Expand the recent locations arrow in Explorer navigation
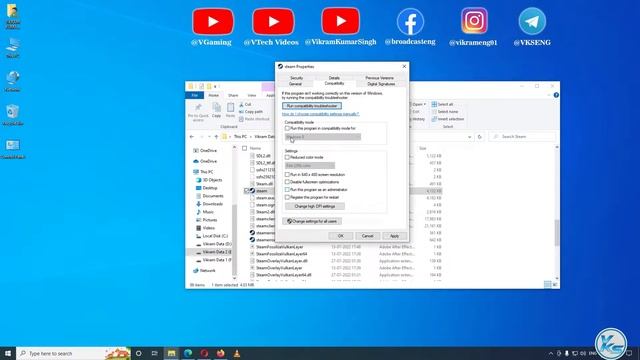 tap(209, 137)
